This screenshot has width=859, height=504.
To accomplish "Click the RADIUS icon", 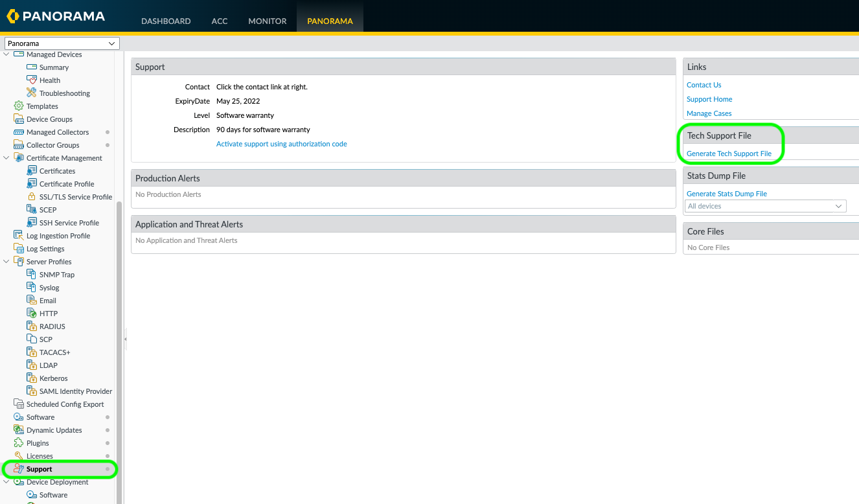I will 32,326.
